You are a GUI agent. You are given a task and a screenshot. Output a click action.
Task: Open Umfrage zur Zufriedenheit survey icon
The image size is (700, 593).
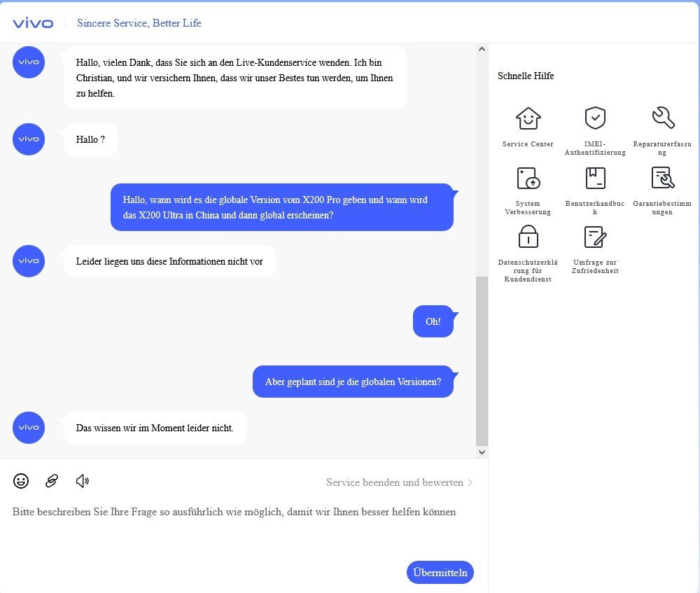(595, 237)
